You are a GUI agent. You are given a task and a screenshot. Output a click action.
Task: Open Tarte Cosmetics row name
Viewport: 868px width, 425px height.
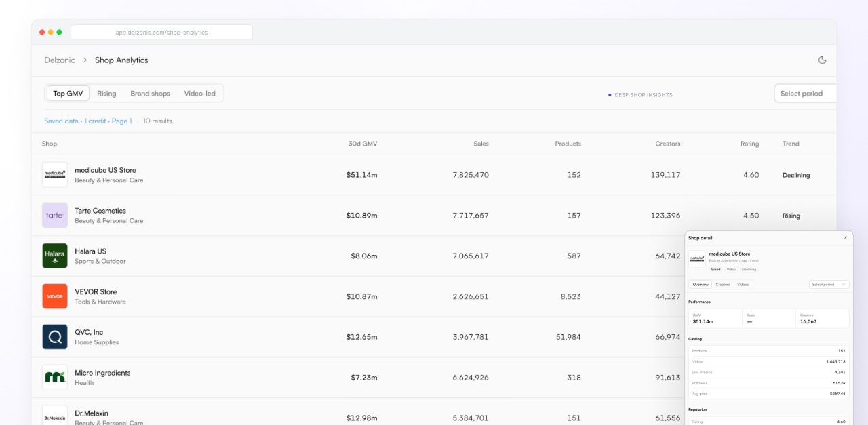coord(100,211)
